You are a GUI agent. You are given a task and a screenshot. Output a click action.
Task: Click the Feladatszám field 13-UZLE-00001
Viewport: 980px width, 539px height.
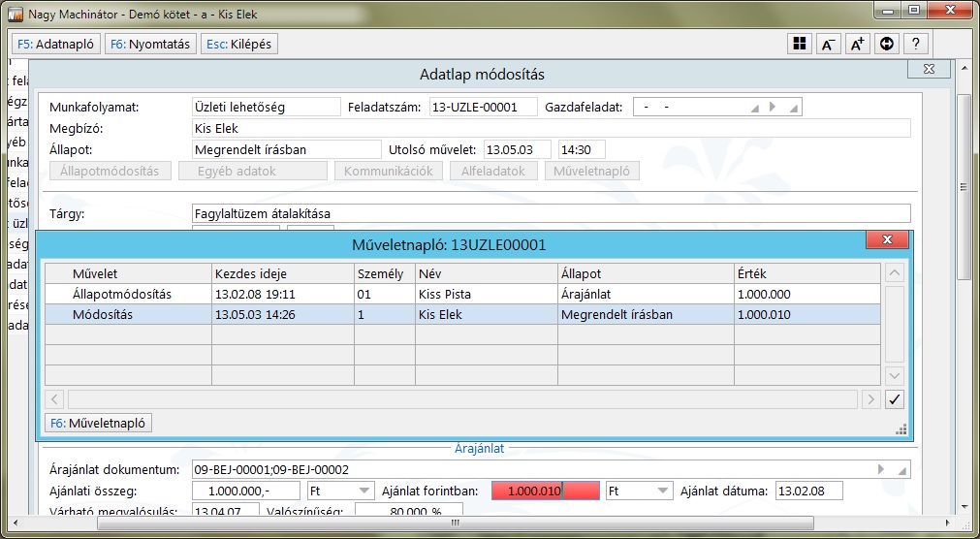pyautogui.click(x=483, y=107)
